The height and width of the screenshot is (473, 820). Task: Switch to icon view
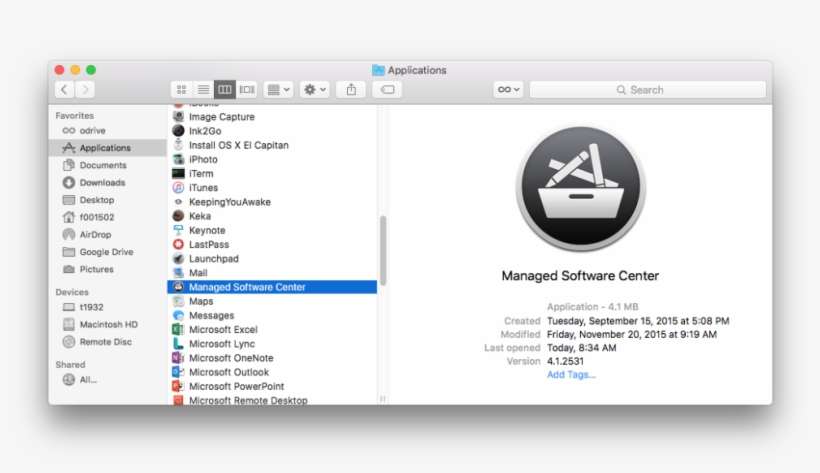[x=181, y=90]
